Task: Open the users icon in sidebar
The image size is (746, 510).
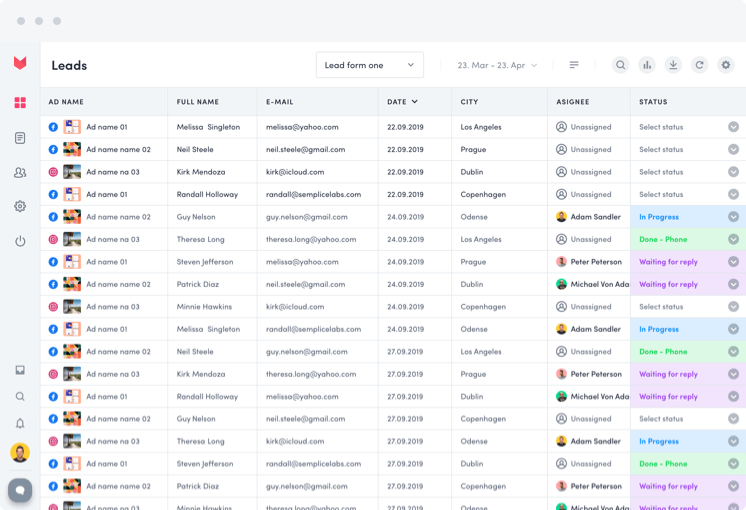Action: [20, 172]
